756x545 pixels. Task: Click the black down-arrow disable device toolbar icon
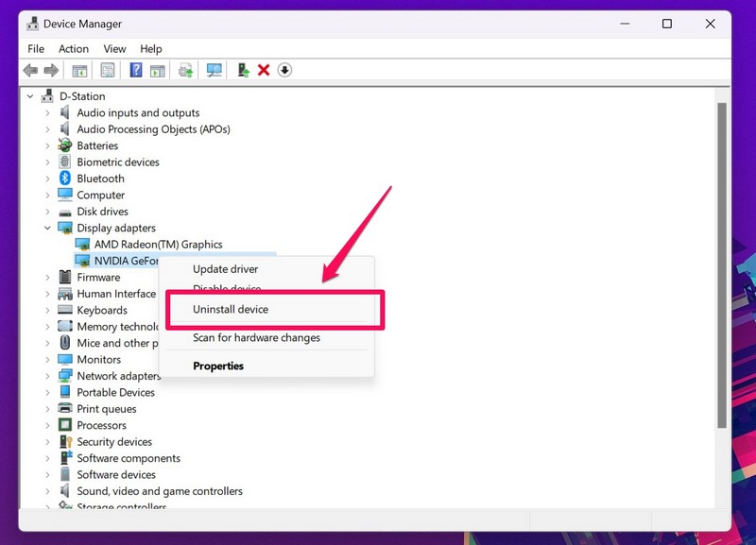(284, 71)
